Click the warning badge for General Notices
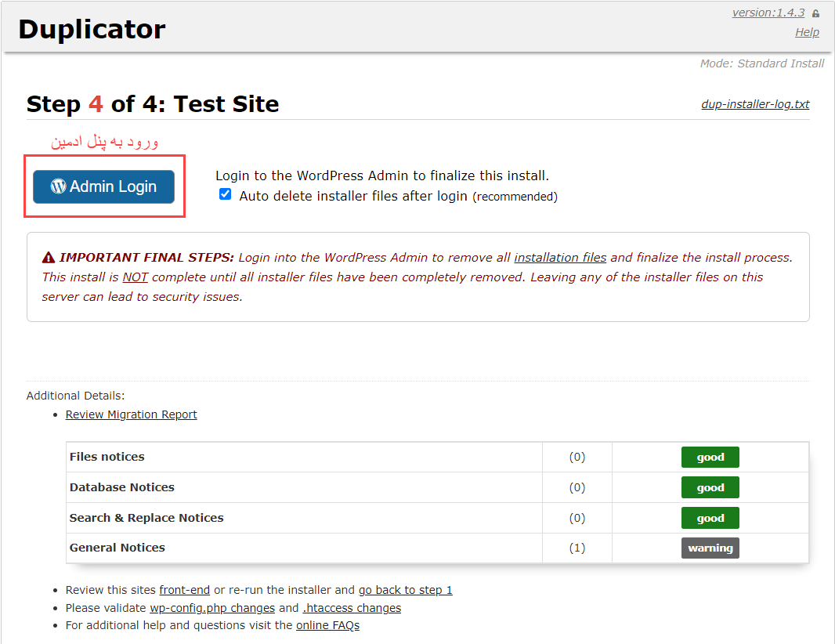 coord(710,548)
